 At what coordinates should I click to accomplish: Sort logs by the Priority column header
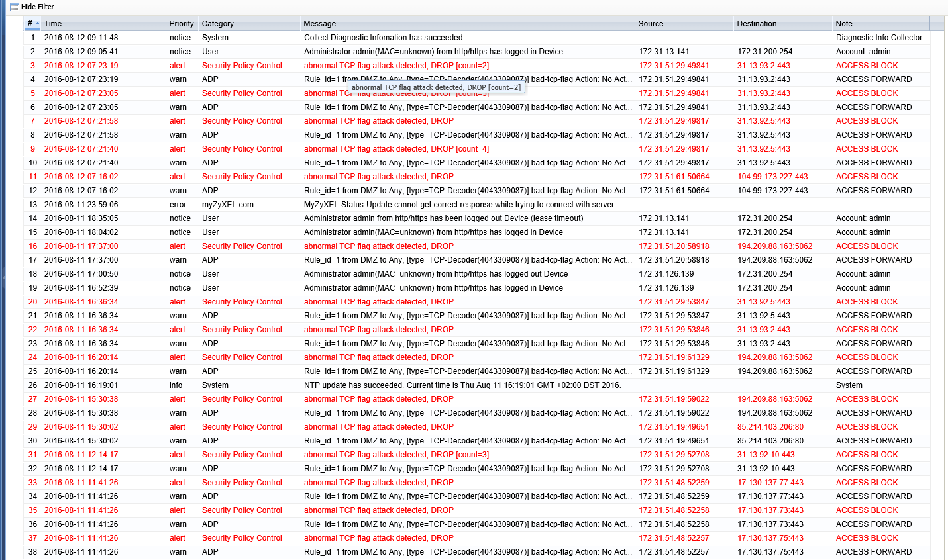pos(181,23)
